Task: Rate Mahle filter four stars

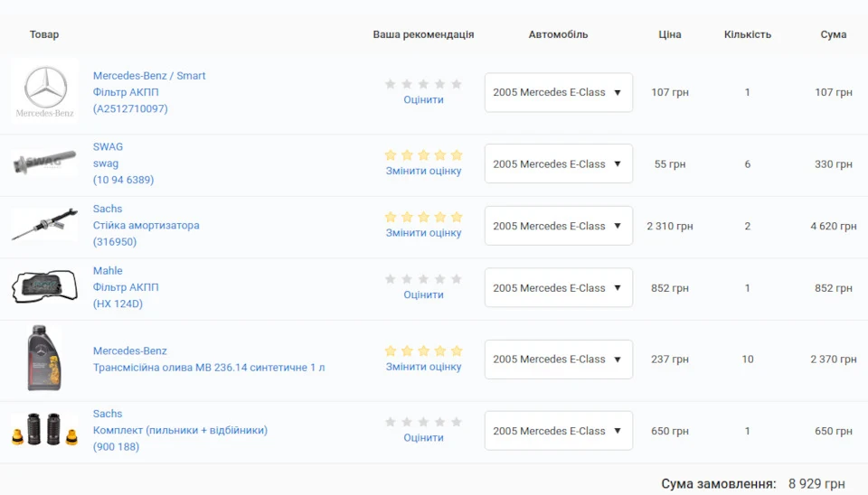Action: pyautogui.click(x=440, y=279)
